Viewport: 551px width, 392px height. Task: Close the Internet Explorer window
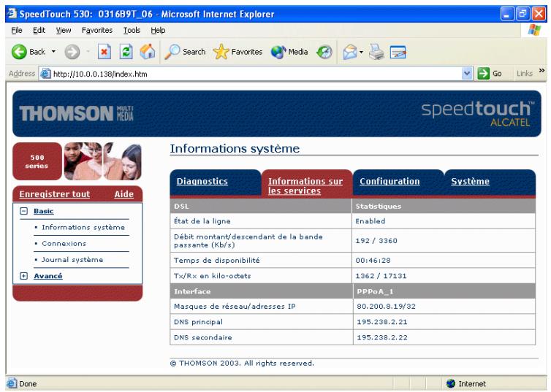[x=539, y=14]
